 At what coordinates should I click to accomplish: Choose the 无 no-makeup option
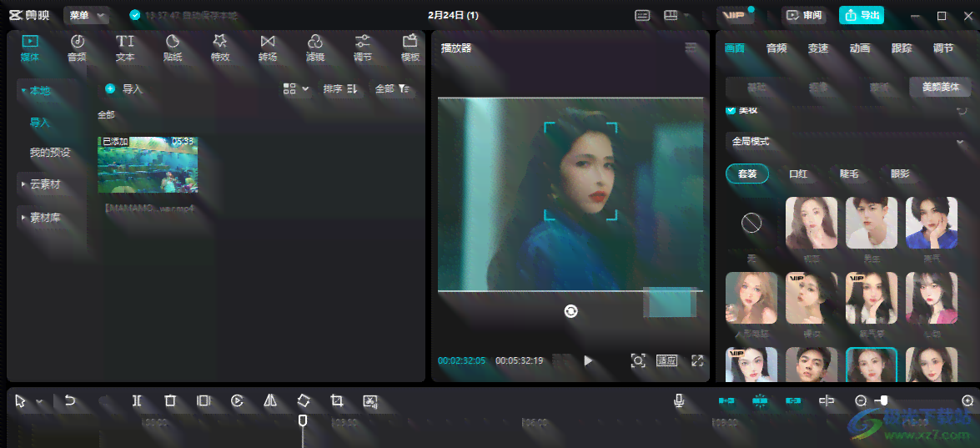751,223
